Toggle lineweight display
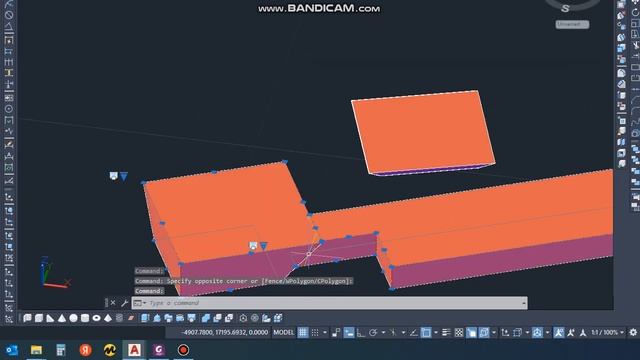 click(446, 333)
